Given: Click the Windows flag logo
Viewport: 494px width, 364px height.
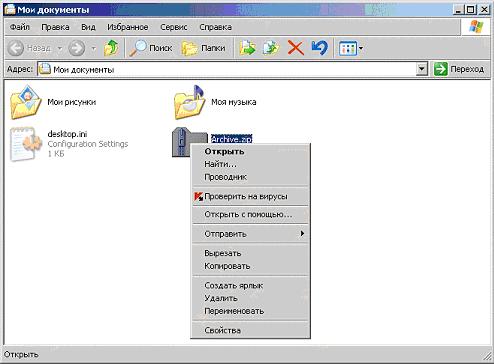Looking at the screenshot, I should [476, 27].
